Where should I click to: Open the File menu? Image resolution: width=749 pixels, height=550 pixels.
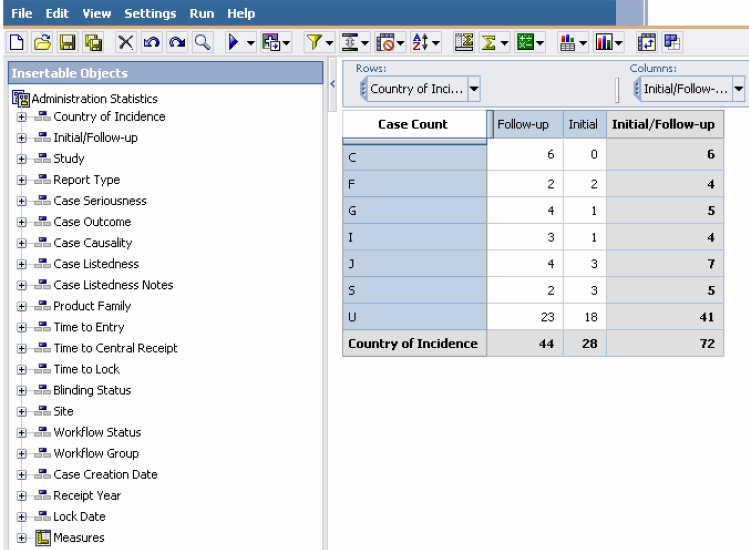[21, 13]
